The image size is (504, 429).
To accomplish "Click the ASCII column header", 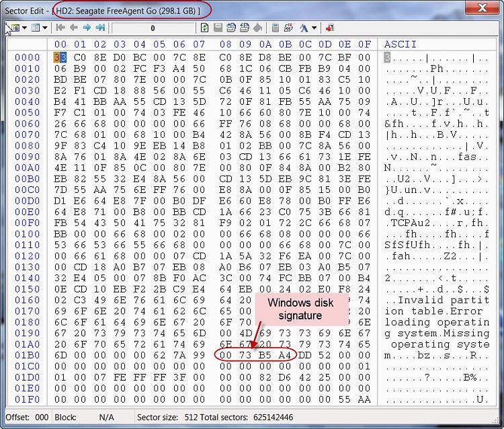I will click(401, 44).
